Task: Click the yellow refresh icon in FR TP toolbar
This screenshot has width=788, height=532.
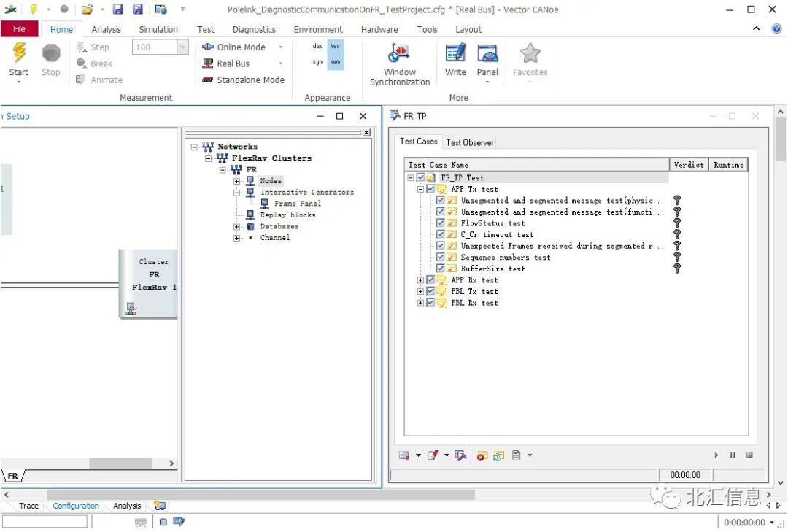Action: [x=498, y=455]
